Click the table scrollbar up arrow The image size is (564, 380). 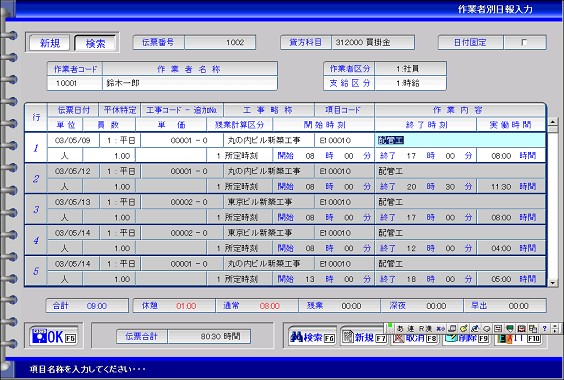(x=553, y=122)
